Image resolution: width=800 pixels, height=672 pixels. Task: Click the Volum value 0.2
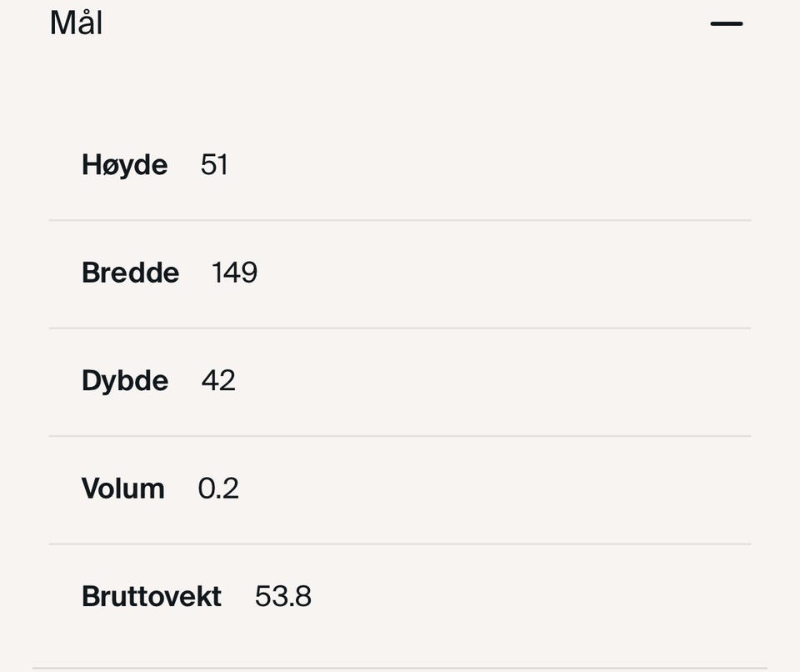[x=218, y=488]
